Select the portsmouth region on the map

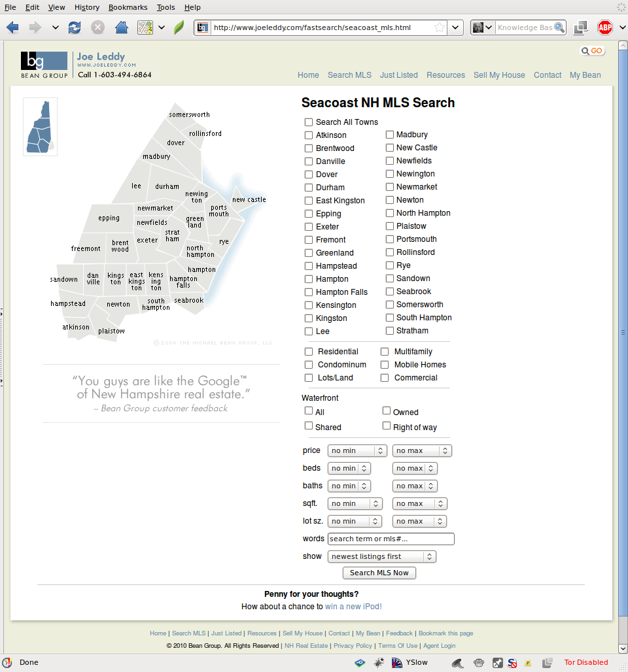(218, 211)
